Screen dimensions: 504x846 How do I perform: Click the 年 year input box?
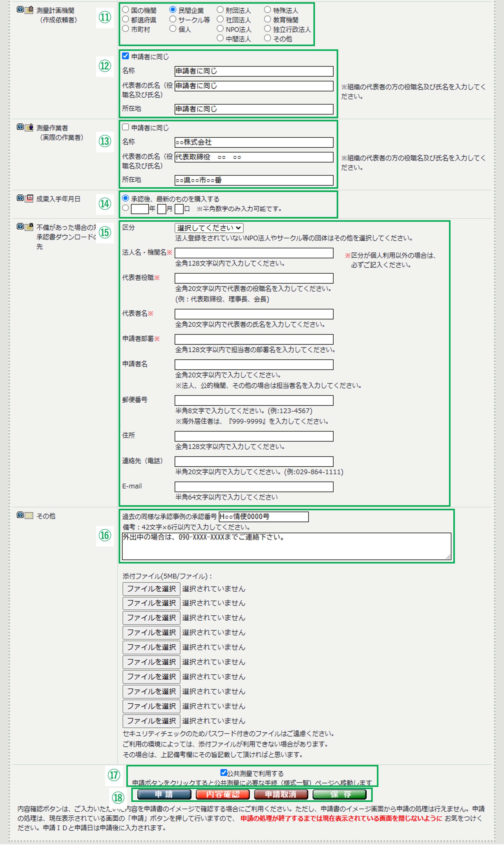(x=140, y=209)
